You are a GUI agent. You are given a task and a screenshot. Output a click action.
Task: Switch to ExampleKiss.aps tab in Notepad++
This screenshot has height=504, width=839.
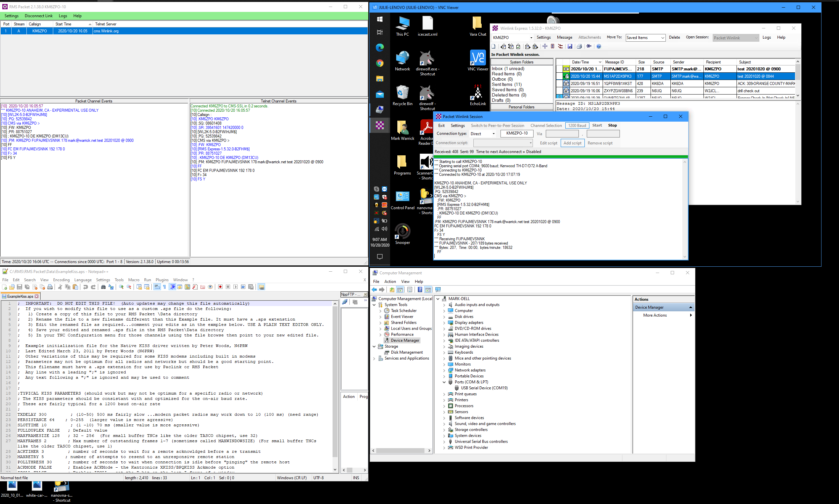(20, 296)
